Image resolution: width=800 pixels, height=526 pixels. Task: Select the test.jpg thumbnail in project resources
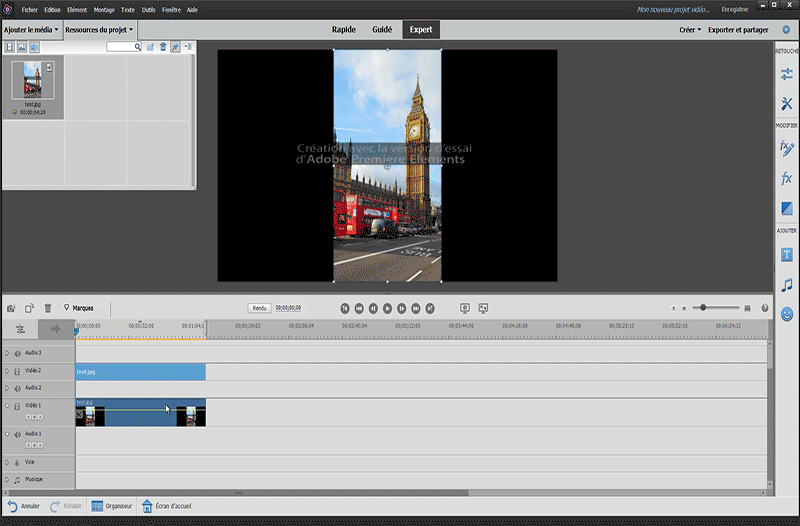pos(33,80)
